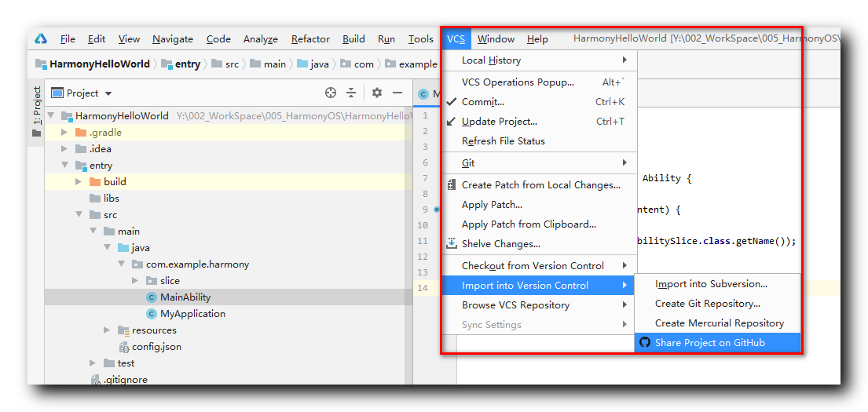
Task: Open Checkout from Version Control submenu
Action: 540,265
